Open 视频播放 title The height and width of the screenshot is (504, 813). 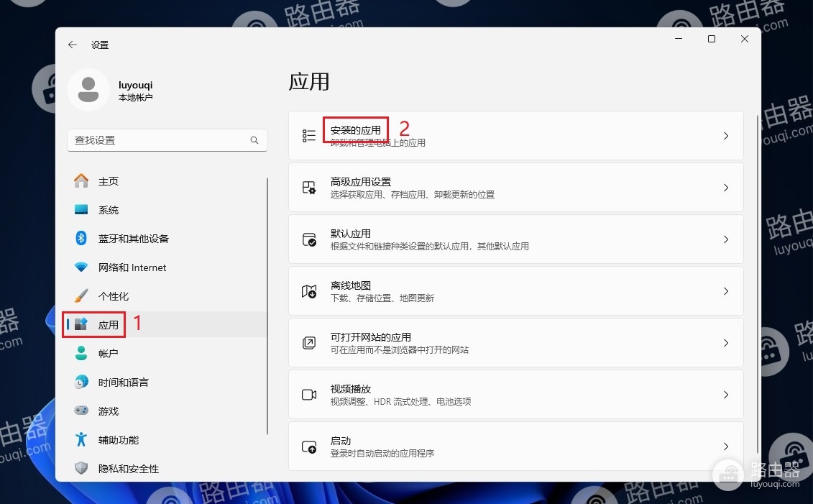click(x=351, y=389)
